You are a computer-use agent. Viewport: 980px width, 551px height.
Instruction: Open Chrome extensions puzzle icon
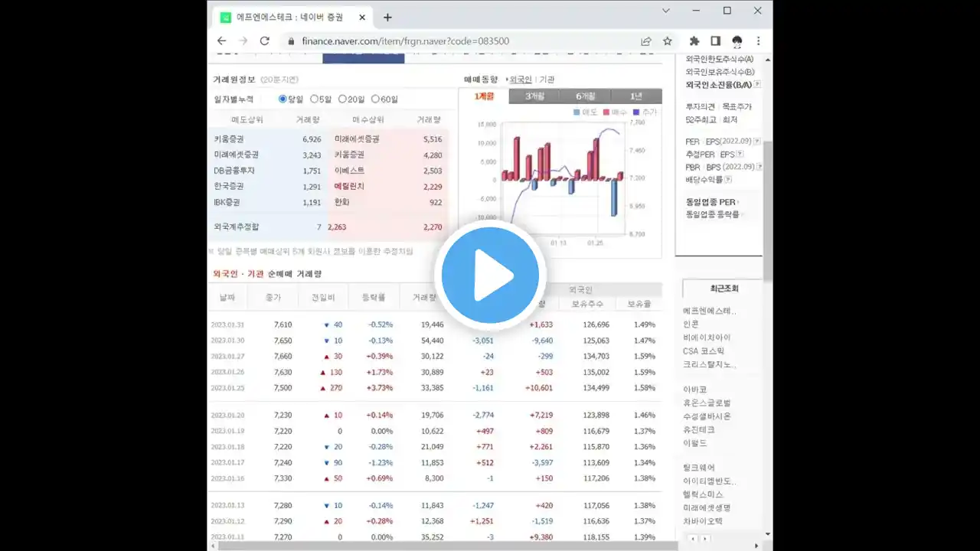click(x=694, y=41)
